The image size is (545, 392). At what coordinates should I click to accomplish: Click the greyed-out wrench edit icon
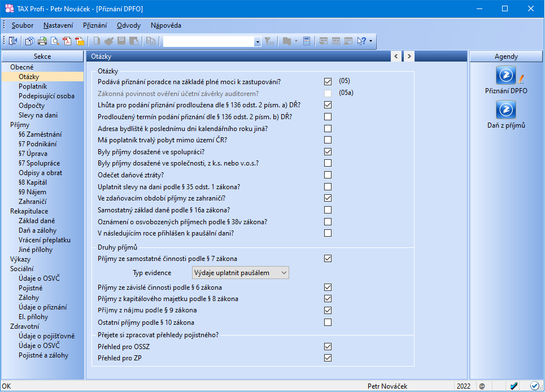(109, 41)
